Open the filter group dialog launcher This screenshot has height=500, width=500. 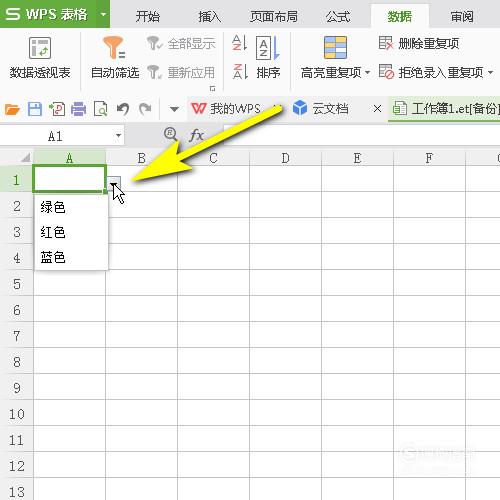pyautogui.click(x=212, y=88)
